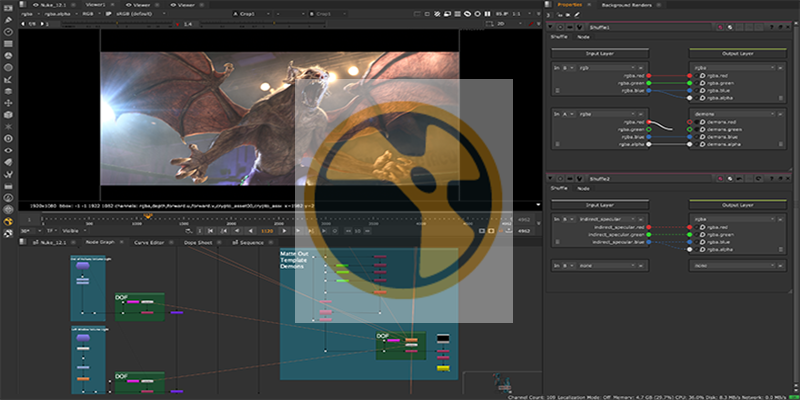Open Shuffle2 indirect_specular input layer dropdown
Screen dimensions: 800x400
click(606, 219)
